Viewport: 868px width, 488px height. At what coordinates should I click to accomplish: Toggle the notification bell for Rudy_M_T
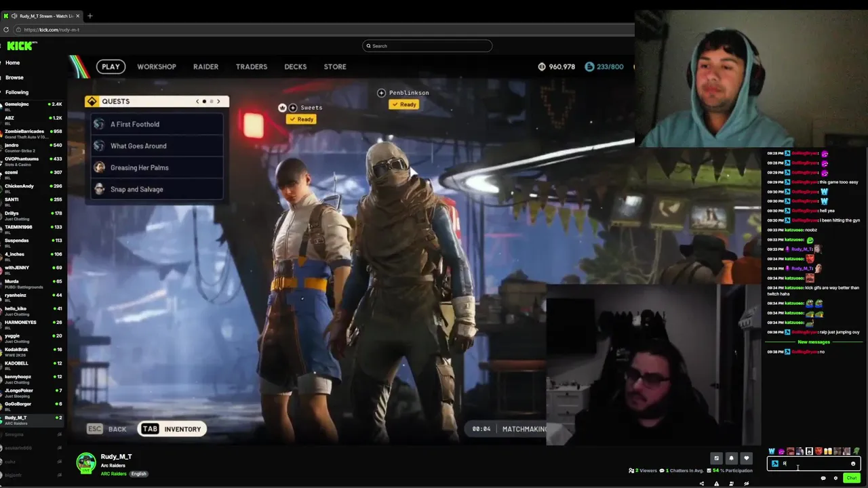click(731, 458)
